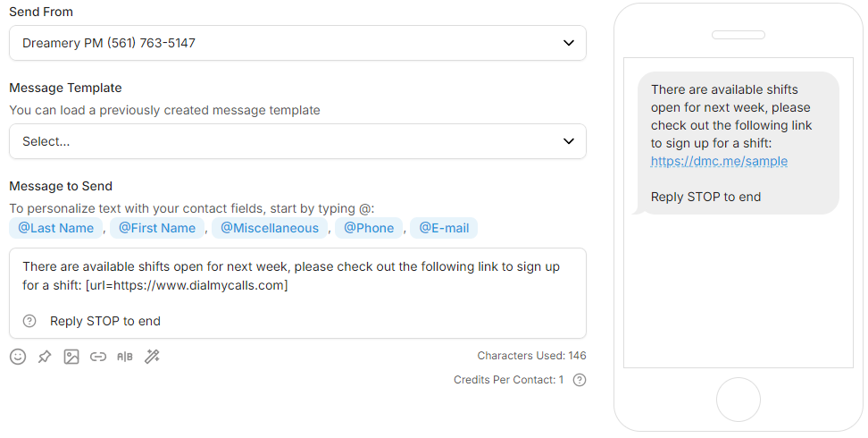Click the magic wand icon
This screenshot has height=438, width=868.
152,357
